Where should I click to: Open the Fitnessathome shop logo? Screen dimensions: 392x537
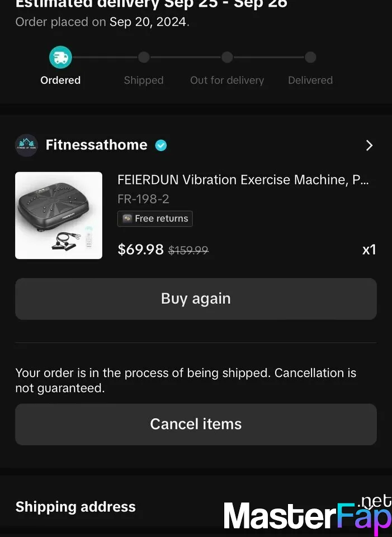(x=26, y=145)
